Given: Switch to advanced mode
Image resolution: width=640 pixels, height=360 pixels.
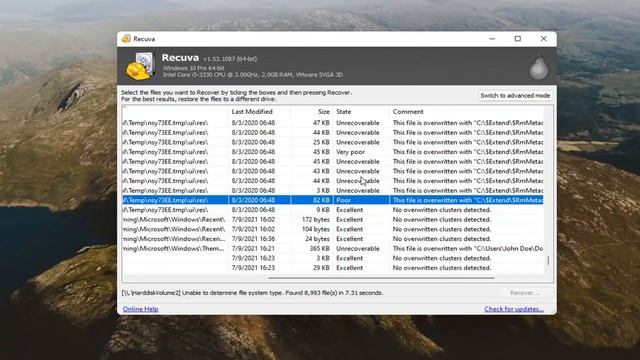Looking at the screenshot, I should tap(515, 96).
